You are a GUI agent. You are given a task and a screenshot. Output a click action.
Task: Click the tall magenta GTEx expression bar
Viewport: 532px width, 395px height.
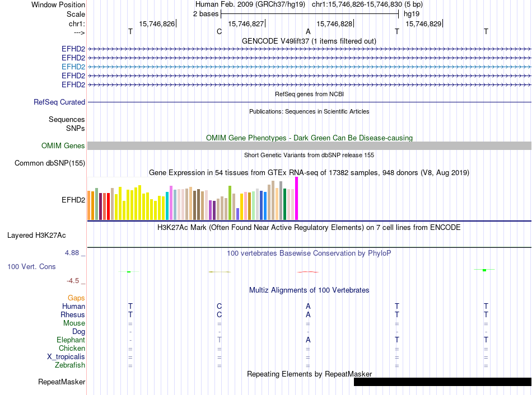click(x=297, y=199)
